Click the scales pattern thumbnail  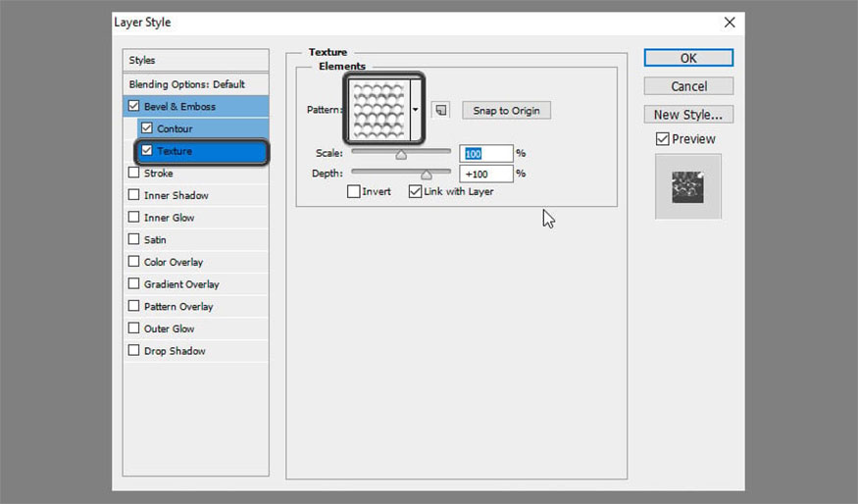[x=378, y=109]
